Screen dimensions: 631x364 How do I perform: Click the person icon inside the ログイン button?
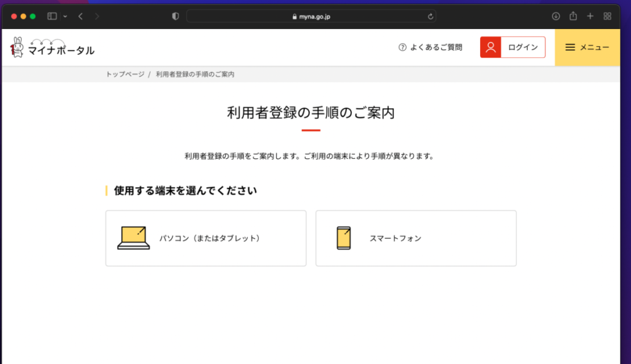(490, 47)
